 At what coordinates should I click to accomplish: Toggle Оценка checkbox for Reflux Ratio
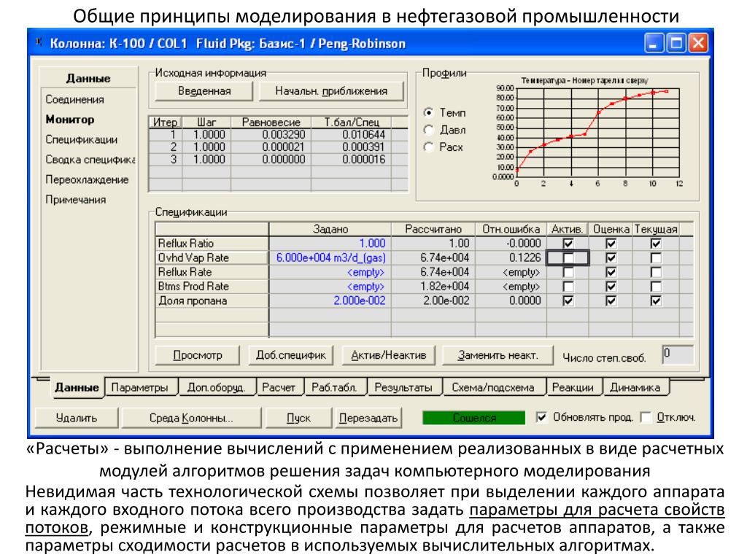tap(611, 244)
